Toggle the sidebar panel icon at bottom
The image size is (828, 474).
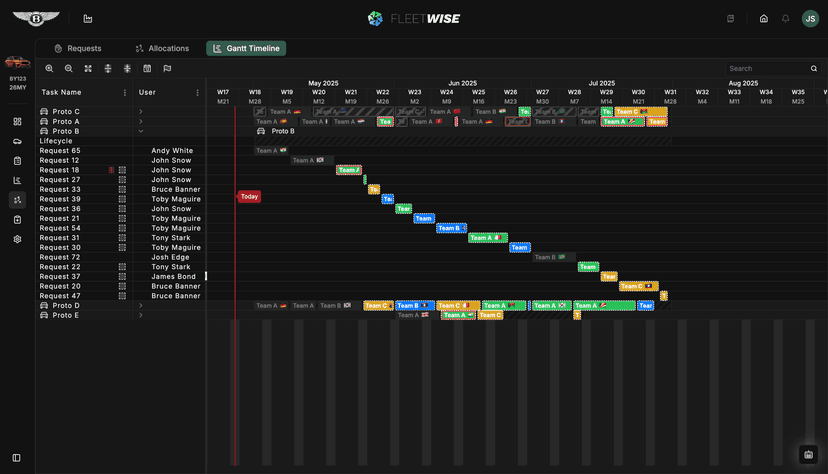[16, 458]
